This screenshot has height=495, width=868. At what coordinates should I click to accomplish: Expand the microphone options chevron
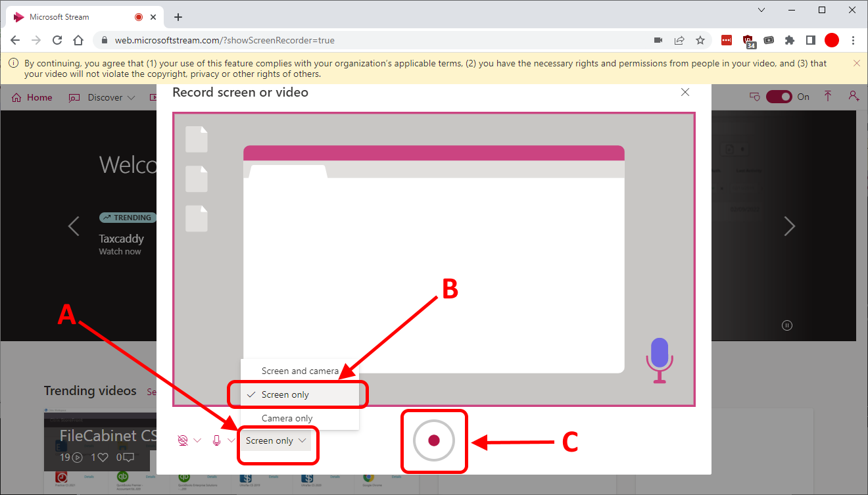pos(231,440)
